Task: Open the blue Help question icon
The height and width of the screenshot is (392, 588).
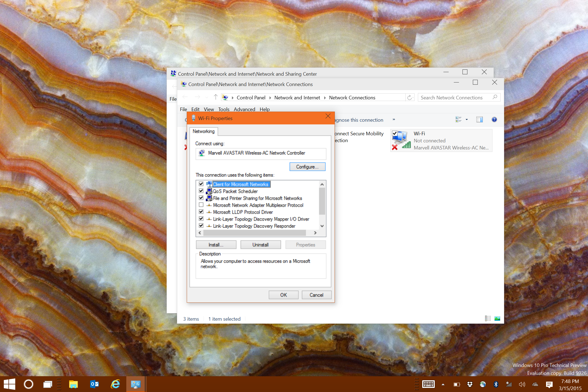Action: click(494, 120)
